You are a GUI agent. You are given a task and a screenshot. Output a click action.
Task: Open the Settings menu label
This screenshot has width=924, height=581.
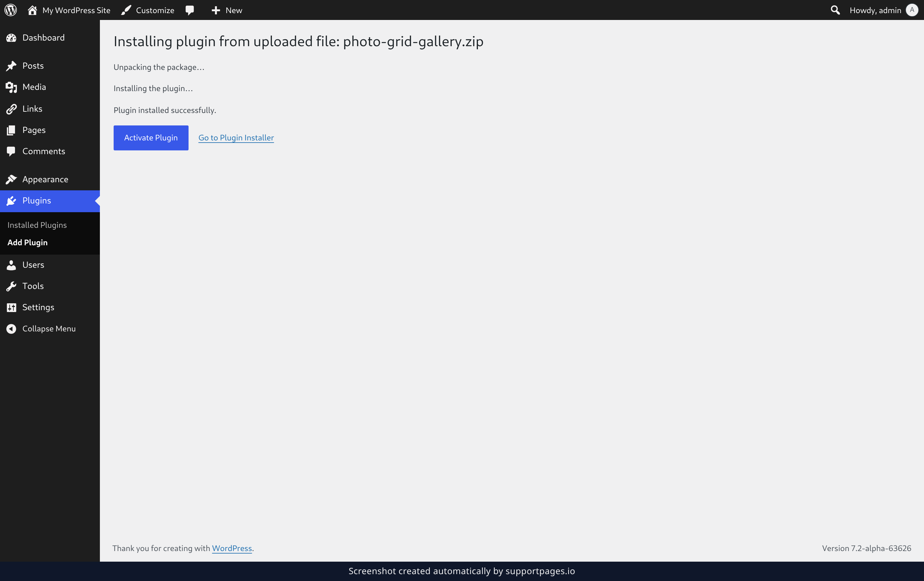(38, 307)
